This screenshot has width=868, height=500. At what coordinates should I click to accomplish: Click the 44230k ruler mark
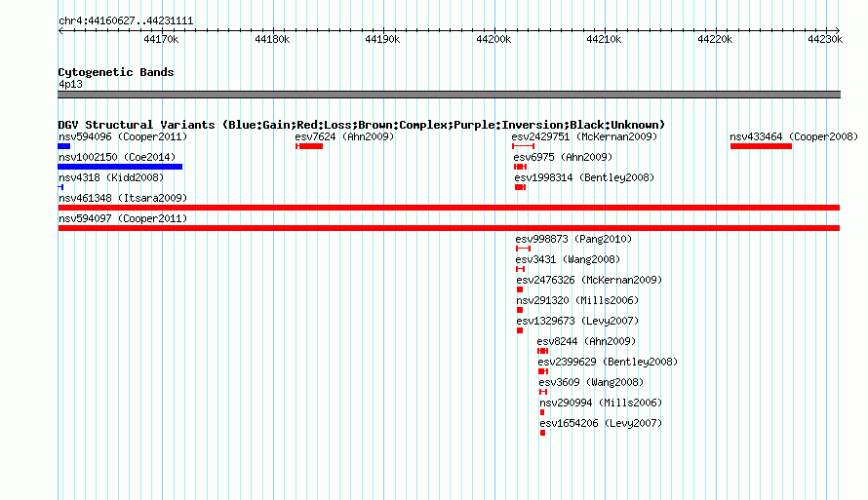tap(825, 39)
